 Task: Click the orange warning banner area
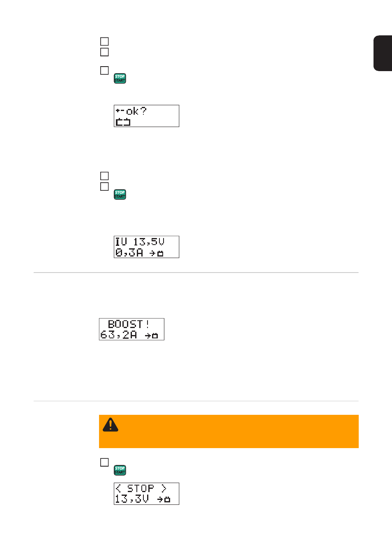coord(229,431)
